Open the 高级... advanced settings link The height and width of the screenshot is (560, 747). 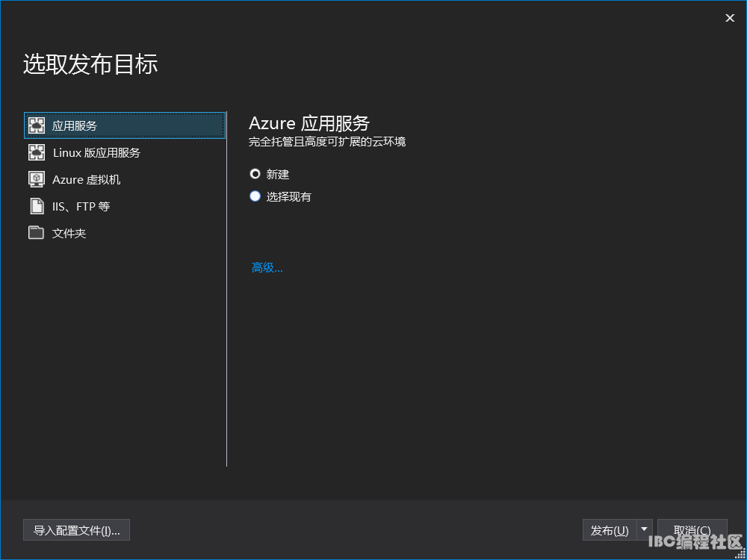(267, 267)
